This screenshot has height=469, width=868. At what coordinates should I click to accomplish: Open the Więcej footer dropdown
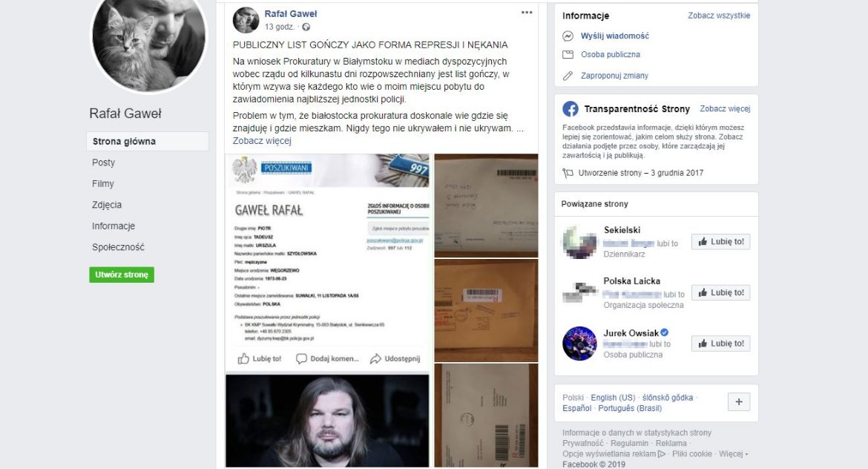pos(733,454)
